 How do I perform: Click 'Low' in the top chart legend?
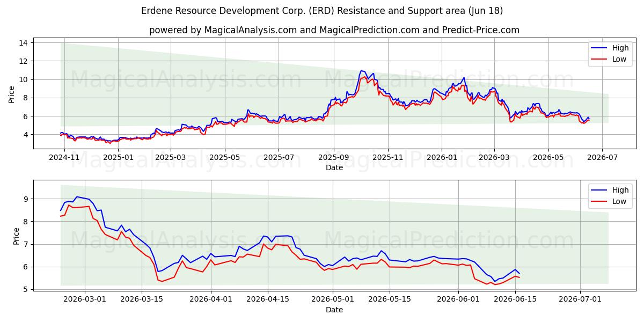(x=619, y=59)
